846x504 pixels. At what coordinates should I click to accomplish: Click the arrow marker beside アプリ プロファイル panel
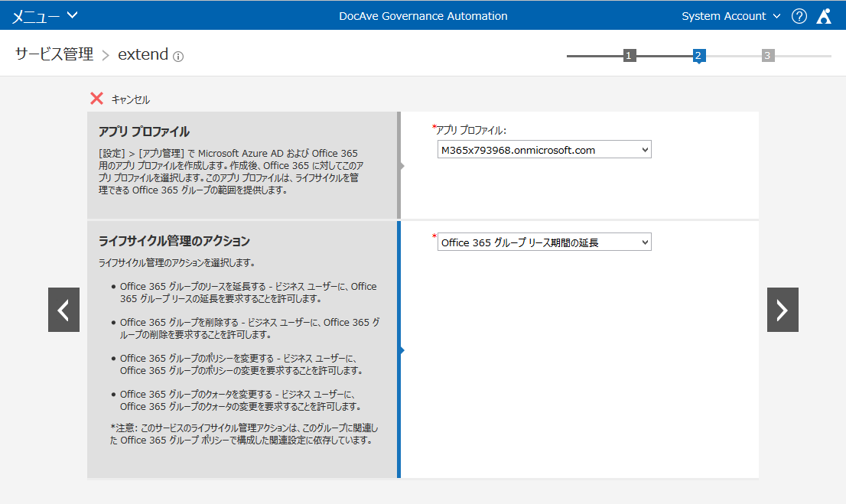coord(402,166)
